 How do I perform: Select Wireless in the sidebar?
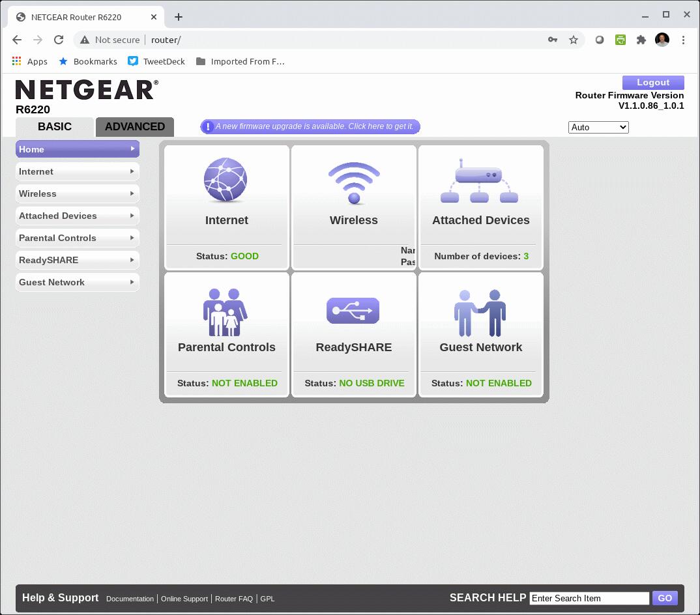pos(77,193)
